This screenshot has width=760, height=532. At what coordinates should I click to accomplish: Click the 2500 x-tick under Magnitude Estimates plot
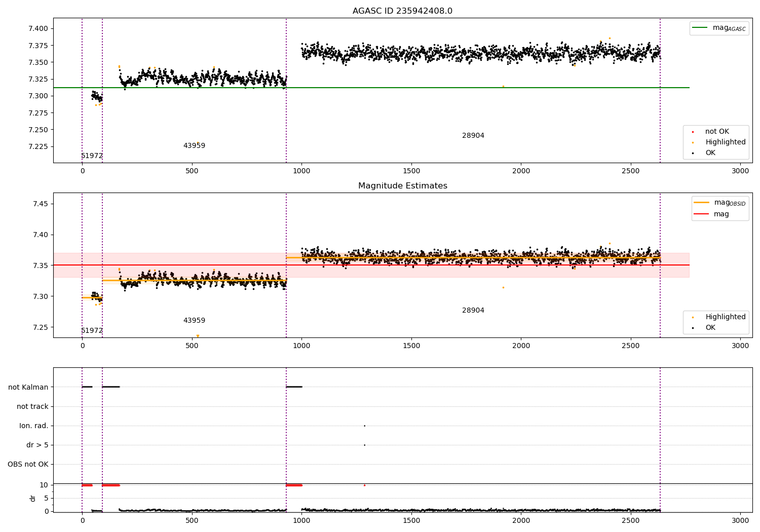coord(631,346)
